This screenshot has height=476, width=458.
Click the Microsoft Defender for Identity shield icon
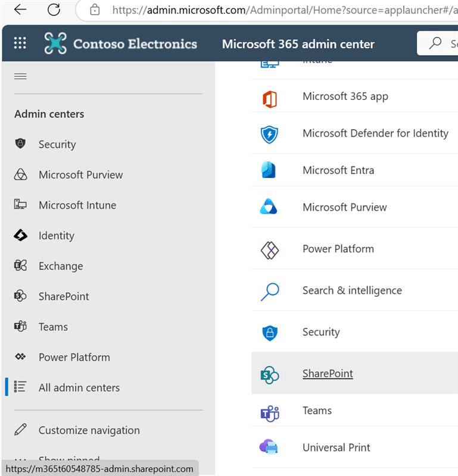pos(270,134)
